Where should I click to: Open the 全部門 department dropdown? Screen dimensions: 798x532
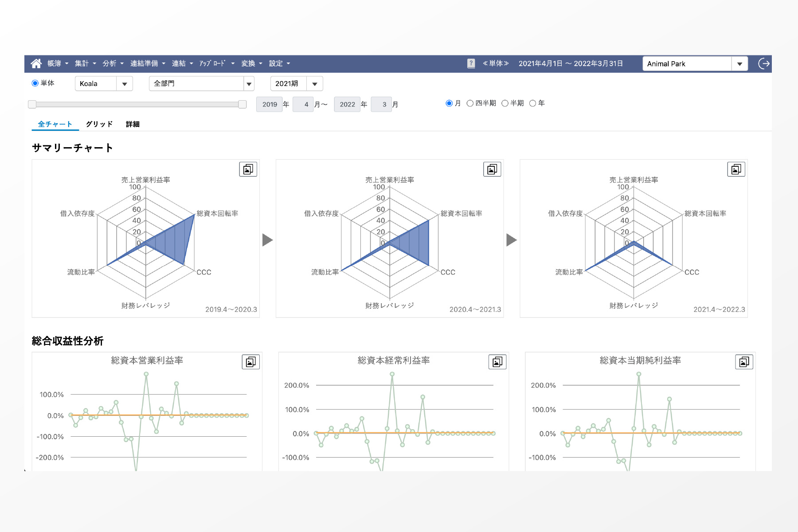tap(249, 84)
